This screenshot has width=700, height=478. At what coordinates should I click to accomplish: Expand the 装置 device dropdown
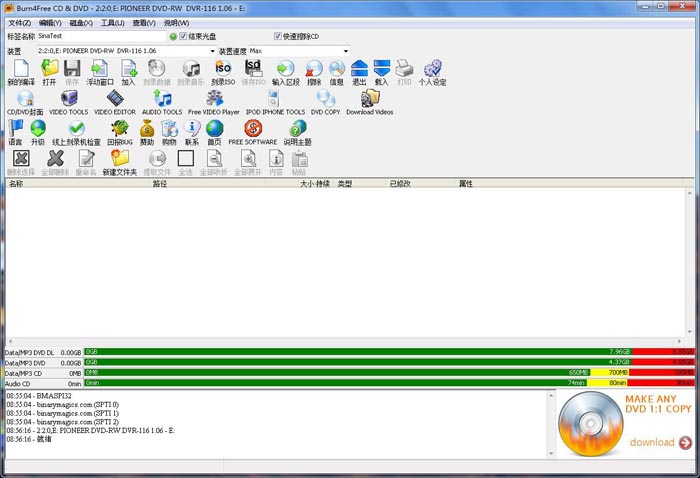tap(213, 51)
